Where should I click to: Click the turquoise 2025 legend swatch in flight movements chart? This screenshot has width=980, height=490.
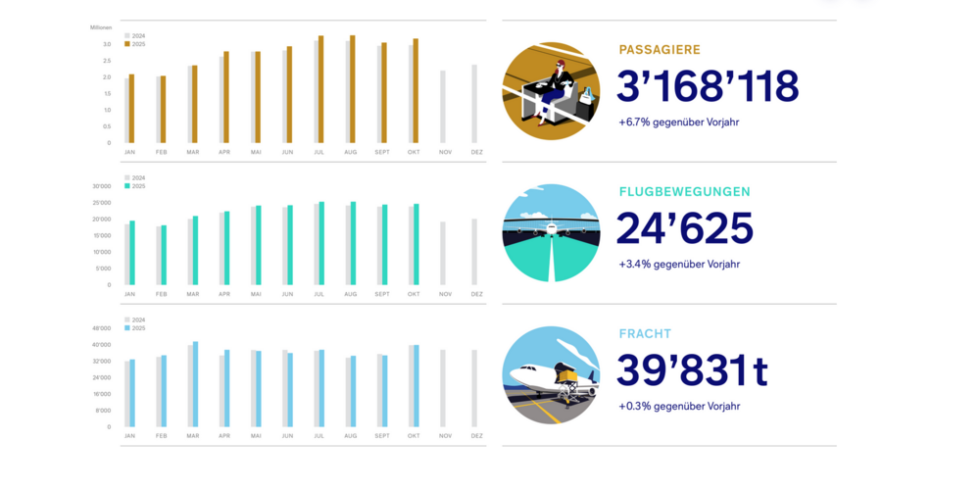click(x=127, y=186)
